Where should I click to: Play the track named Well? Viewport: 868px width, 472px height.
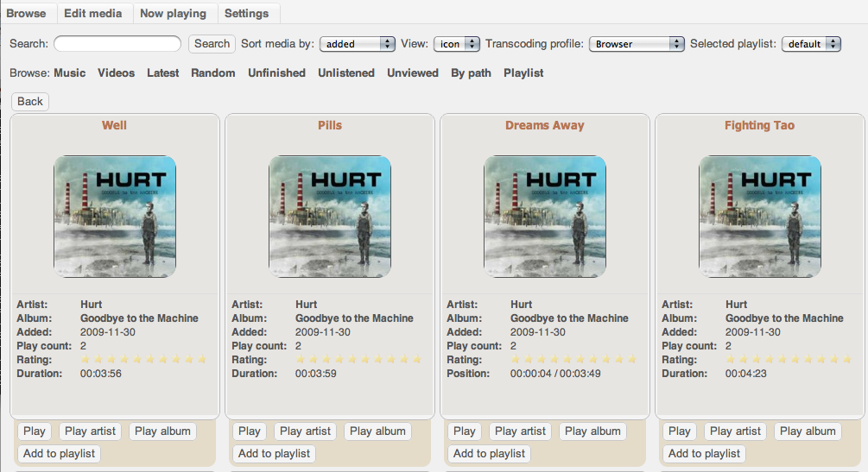(x=35, y=431)
